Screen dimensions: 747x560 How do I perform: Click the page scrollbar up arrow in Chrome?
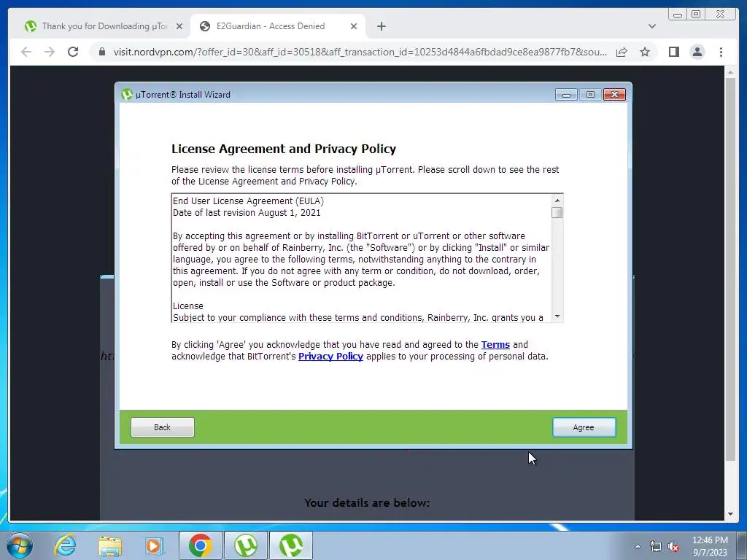click(730, 72)
